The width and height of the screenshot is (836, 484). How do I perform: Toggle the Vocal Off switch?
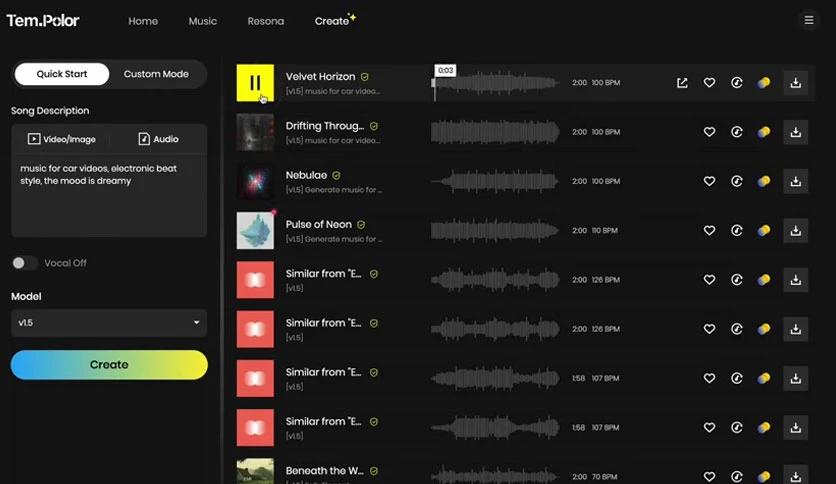pyautogui.click(x=24, y=263)
